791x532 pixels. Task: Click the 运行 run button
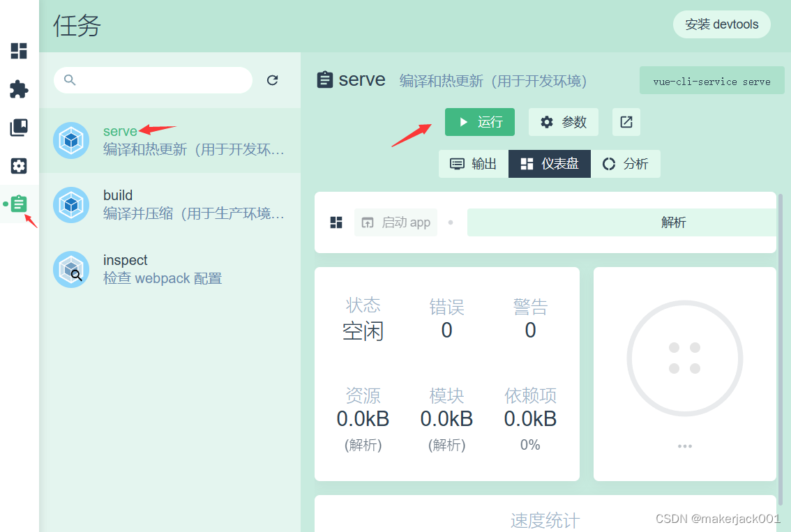(480, 122)
